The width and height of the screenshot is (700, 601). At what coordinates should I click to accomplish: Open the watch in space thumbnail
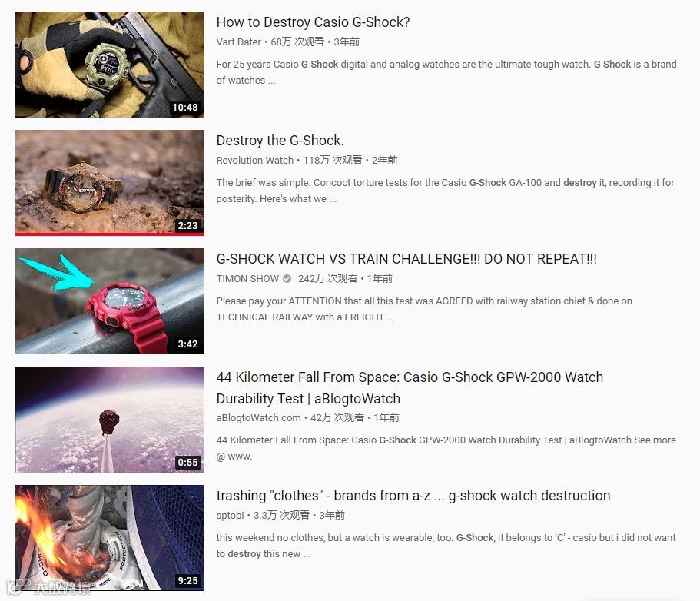[110, 420]
